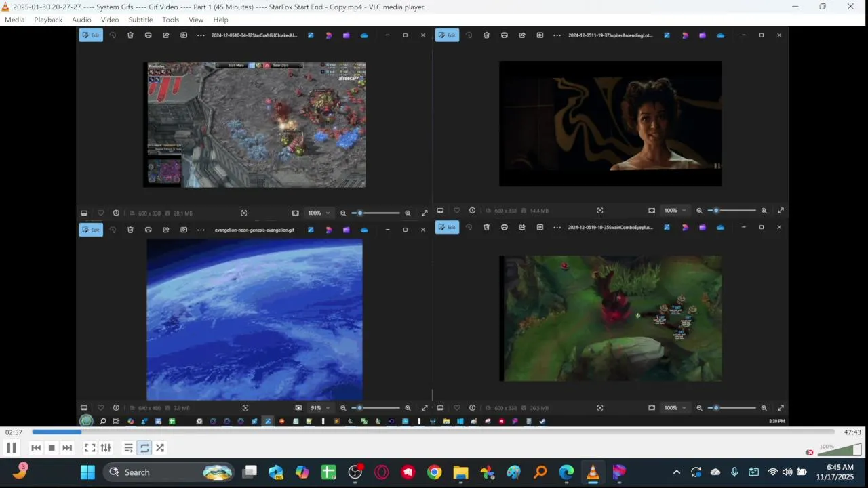Toggle VLC fullscreen mode
Screen dimensions: 868x488
click(90, 447)
